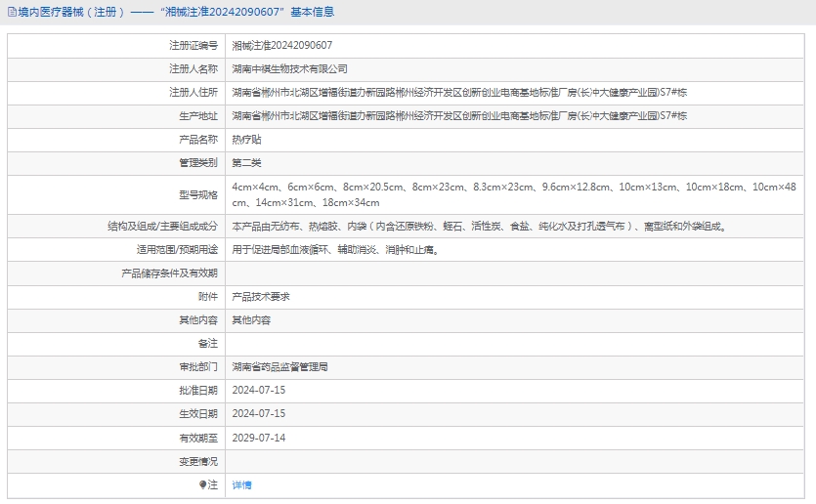Click the 生产地址 address value
The width and height of the screenshot is (816, 504).
459,115
